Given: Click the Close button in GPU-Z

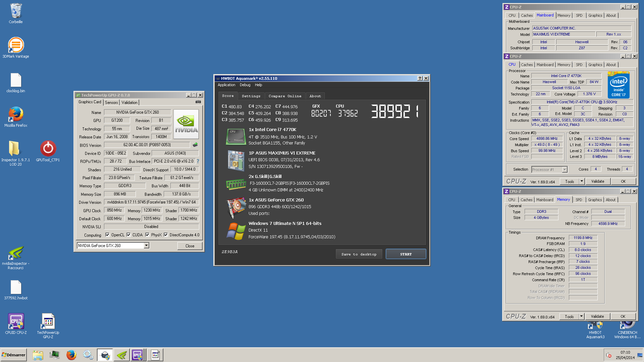Looking at the screenshot, I should tap(190, 246).
